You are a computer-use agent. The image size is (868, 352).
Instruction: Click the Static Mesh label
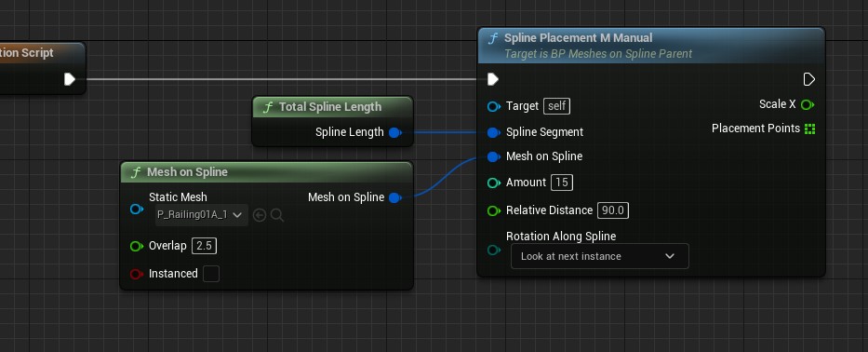[178, 197]
